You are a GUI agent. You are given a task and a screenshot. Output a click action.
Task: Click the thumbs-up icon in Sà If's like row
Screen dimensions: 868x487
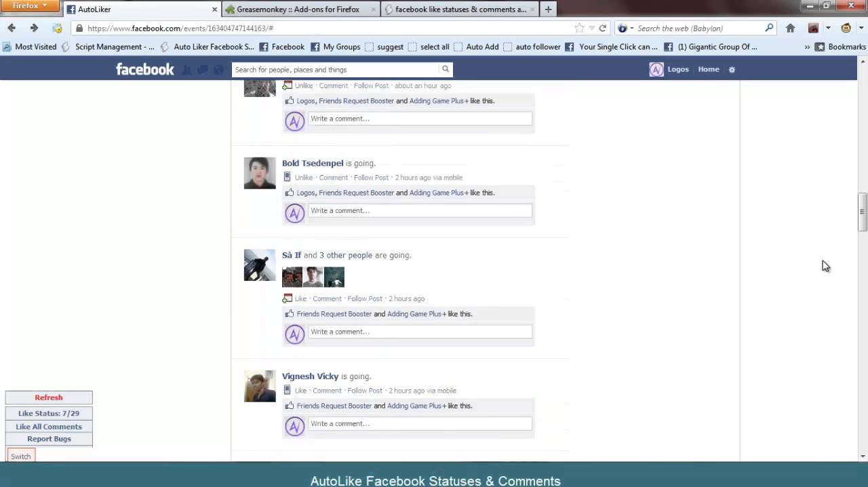pyautogui.click(x=290, y=313)
